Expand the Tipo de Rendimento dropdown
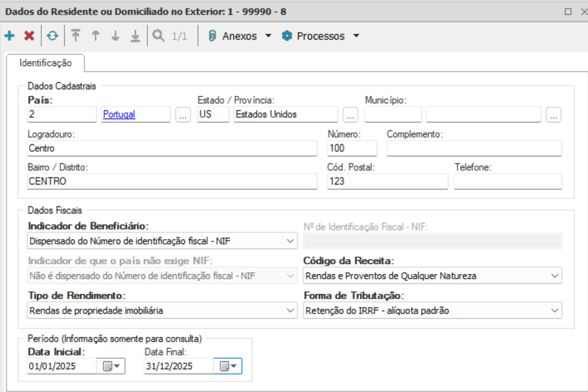The height and width of the screenshot is (392, 588). 291,311
